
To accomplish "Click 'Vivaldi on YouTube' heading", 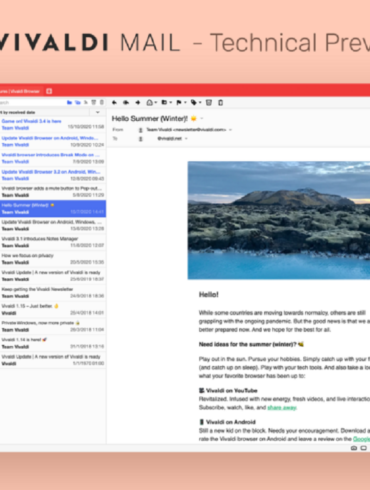I will click(231, 391).
